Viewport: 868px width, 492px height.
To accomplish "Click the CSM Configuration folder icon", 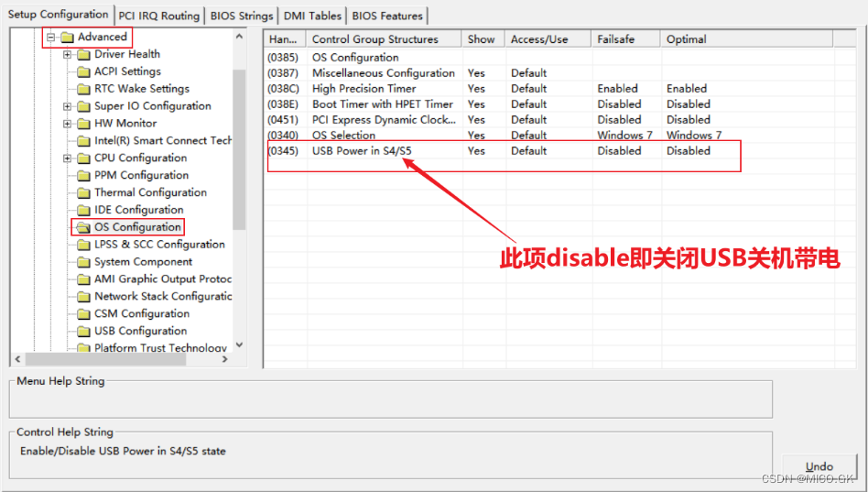I will pyautogui.click(x=83, y=314).
